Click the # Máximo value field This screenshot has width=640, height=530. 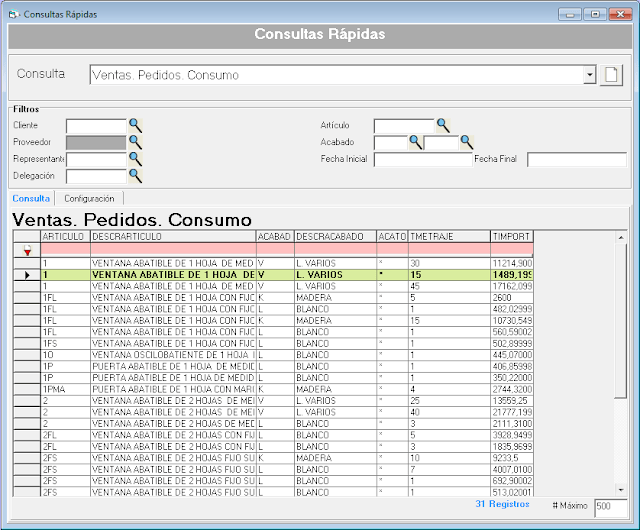(x=610, y=507)
